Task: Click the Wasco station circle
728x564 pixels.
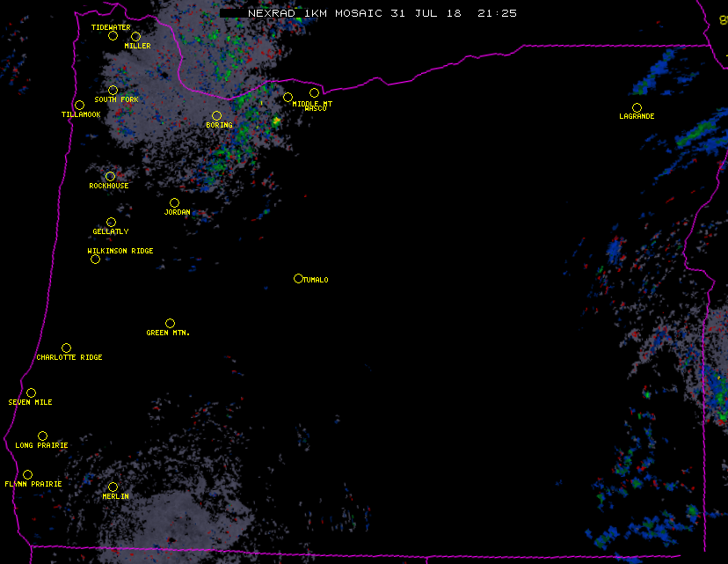Action: (x=314, y=92)
